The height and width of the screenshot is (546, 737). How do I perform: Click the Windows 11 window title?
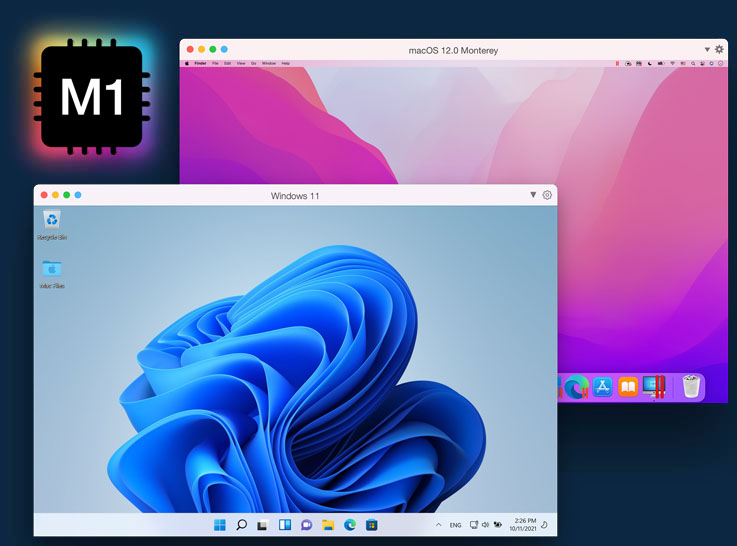pos(295,195)
